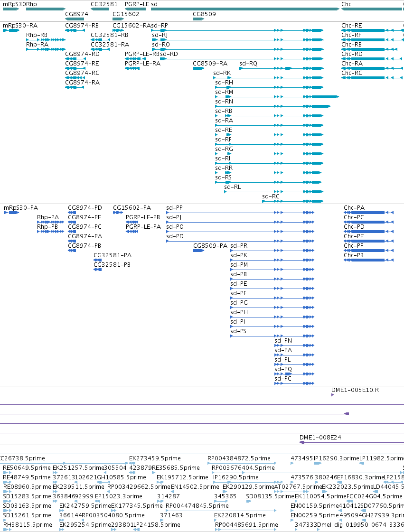Click the sd-PD protein label
The height and width of the screenshot is (532, 404).
[175, 236]
